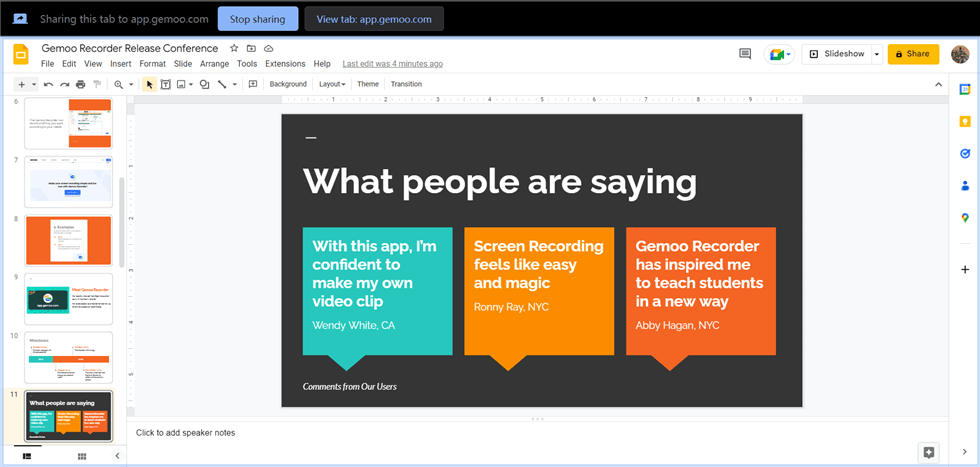This screenshot has height=467, width=980.
Task: Open the File menu
Action: click(48, 64)
